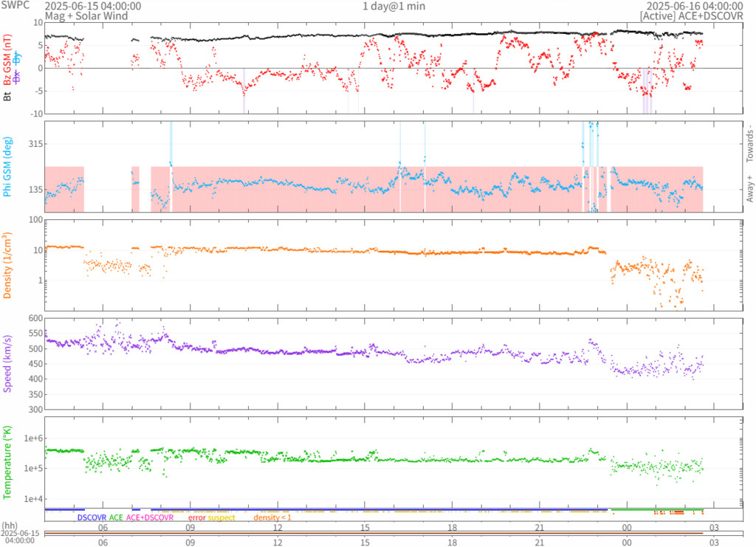756x547 pixels.
Task: Click the Phi GSM (deg) axis label
Action: [x=7, y=168]
